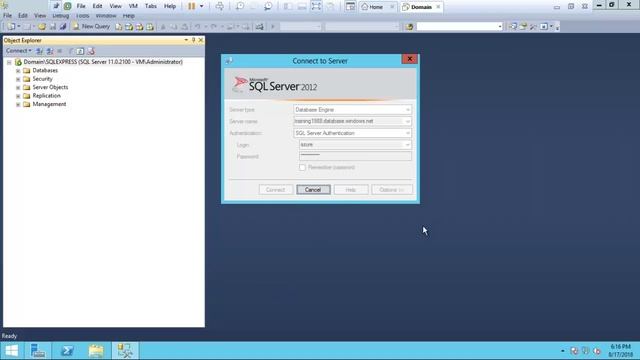Screen dimensions: 640x360
Task: Close the Connect to Server dialog
Action: click(x=410, y=59)
